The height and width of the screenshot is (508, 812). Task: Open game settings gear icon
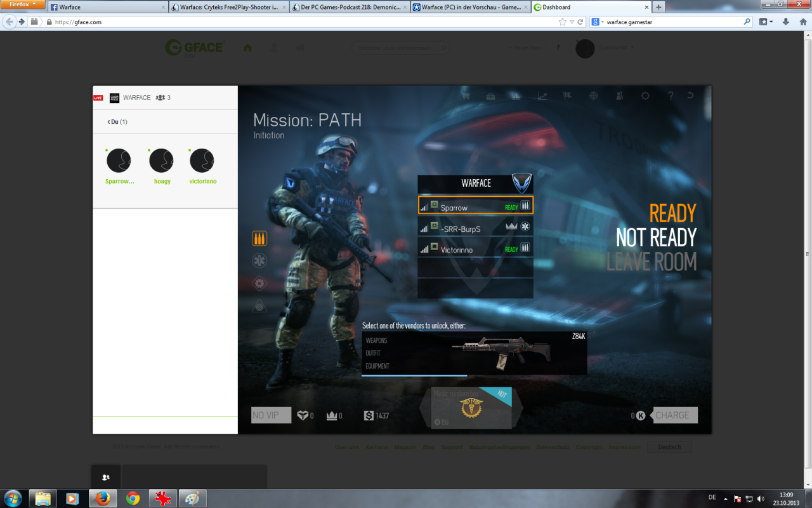coord(645,97)
